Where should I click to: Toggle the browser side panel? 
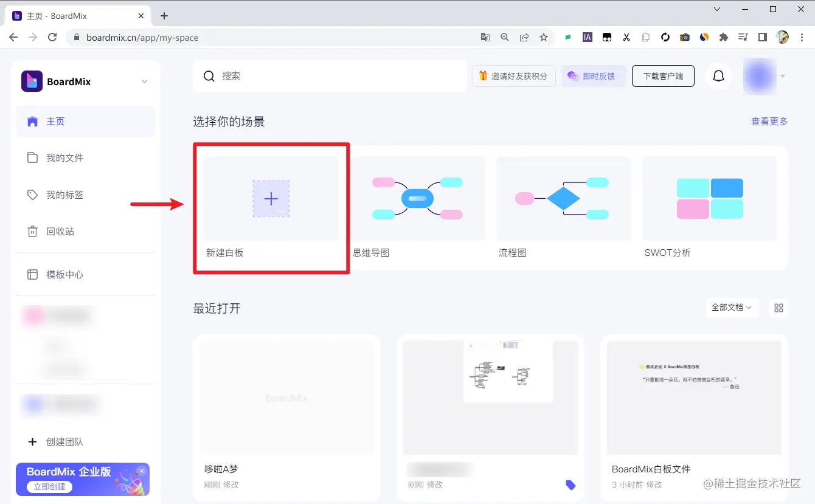[x=763, y=37]
